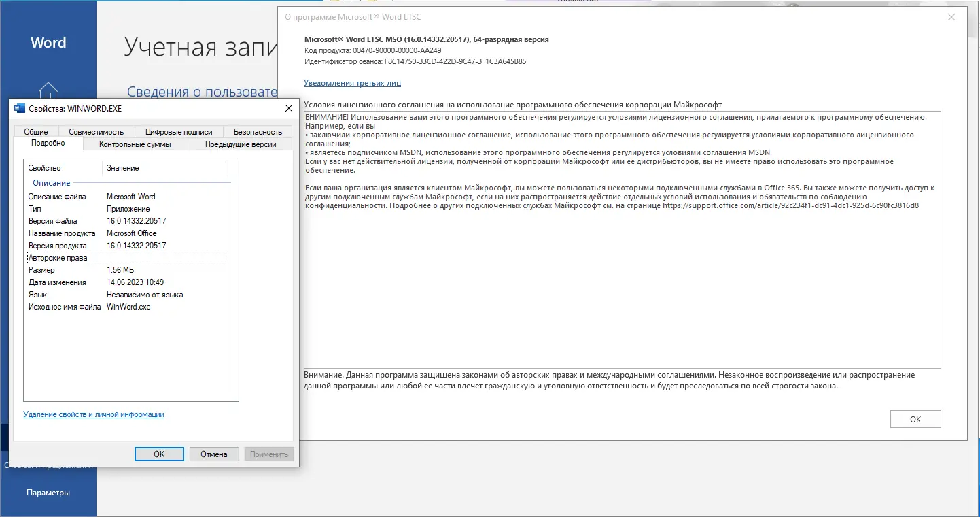The image size is (980, 517).
Task: Show the Предыдущие версии tab
Action: (241, 144)
